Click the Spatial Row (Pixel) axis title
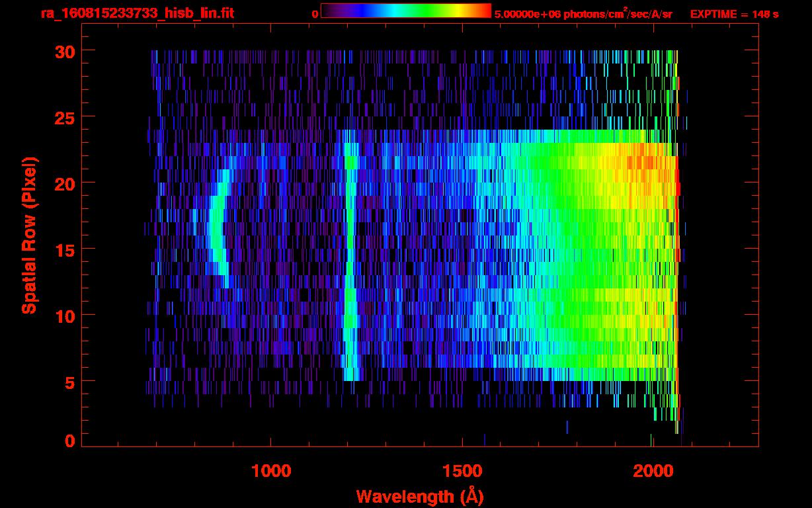This screenshot has width=812, height=508. (29, 235)
